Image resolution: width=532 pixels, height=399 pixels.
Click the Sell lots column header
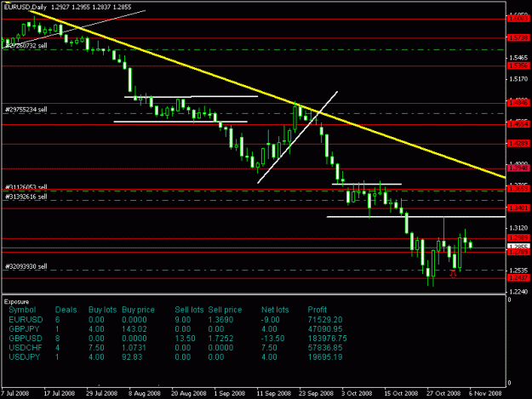coord(189,310)
